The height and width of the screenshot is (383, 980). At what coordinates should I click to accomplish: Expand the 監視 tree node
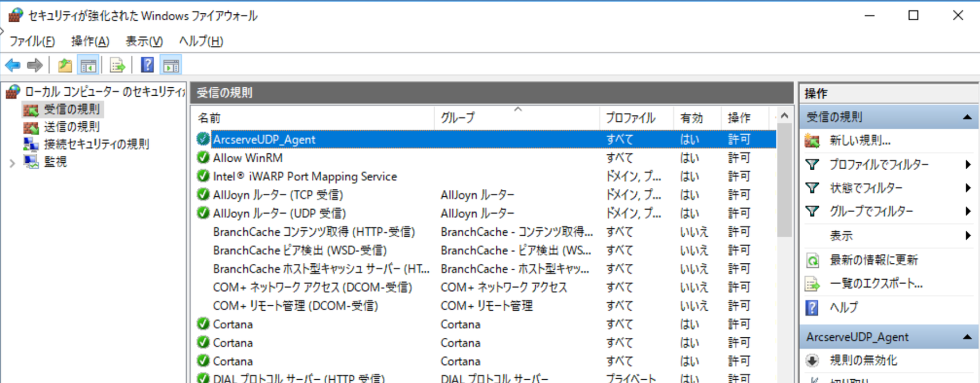point(12,163)
